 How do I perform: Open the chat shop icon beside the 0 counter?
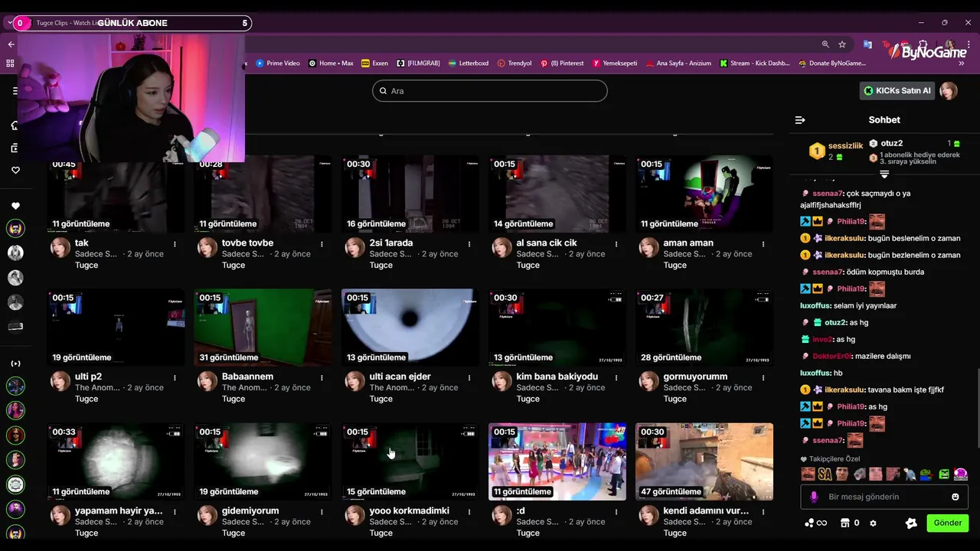pyautogui.click(x=845, y=523)
